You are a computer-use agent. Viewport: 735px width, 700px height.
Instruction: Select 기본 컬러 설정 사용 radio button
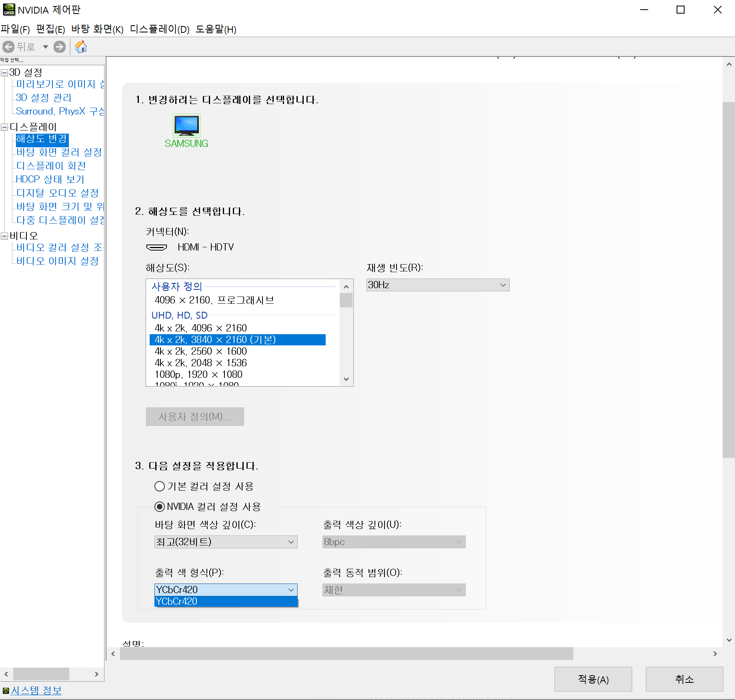[160, 486]
